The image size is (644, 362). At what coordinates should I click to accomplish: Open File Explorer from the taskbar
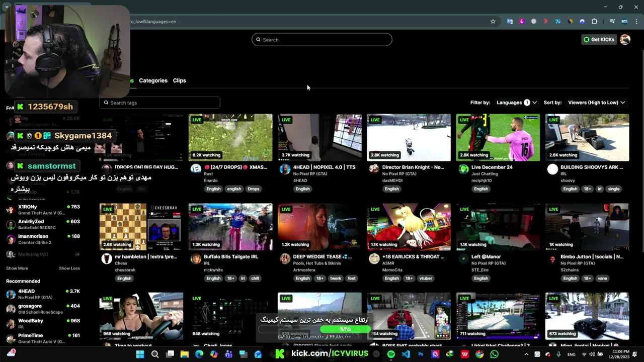tap(185, 354)
